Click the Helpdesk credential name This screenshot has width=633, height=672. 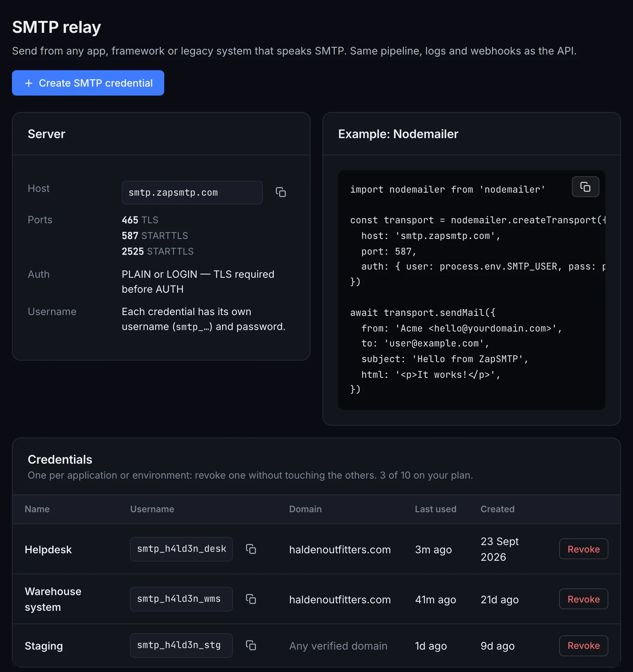point(48,550)
